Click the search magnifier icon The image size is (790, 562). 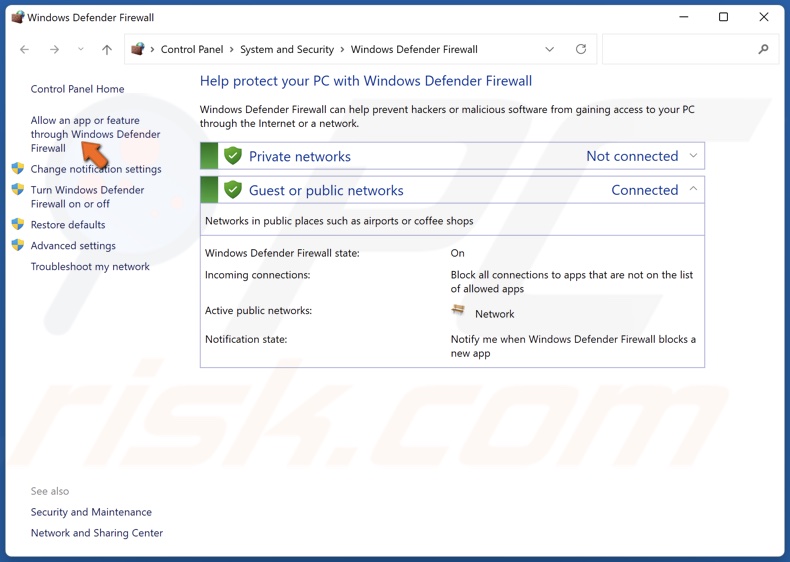pos(763,49)
